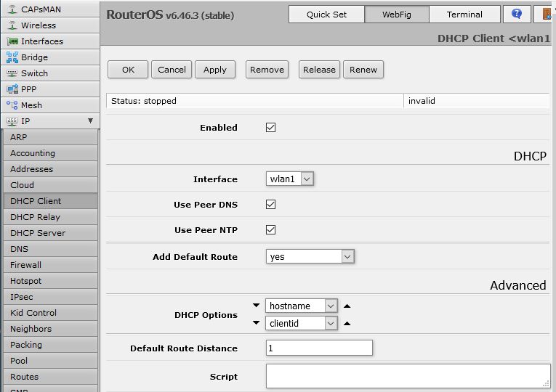Open DHCP Server submenu item
The width and height of the screenshot is (556, 392).
click(51, 232)
